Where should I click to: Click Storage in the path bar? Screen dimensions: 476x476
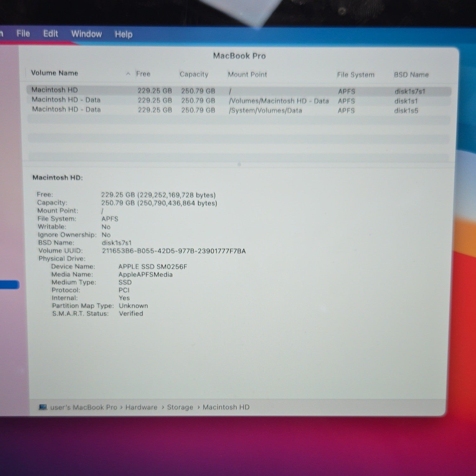(x=180, y=407)
